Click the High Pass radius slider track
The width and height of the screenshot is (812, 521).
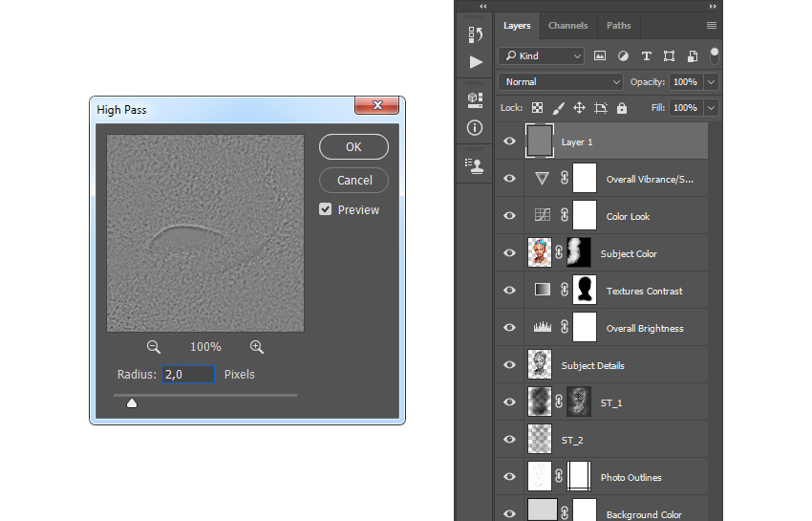tap(205, 395)
